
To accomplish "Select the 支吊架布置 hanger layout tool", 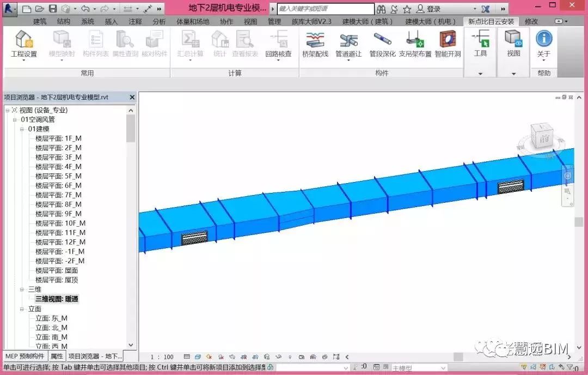I will 415,45.
